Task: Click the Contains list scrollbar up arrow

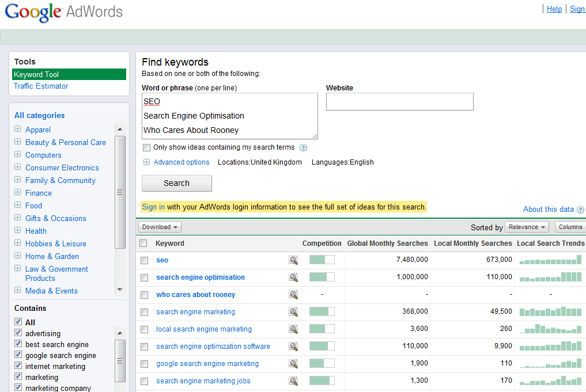Action: click(x=120, y=333)
